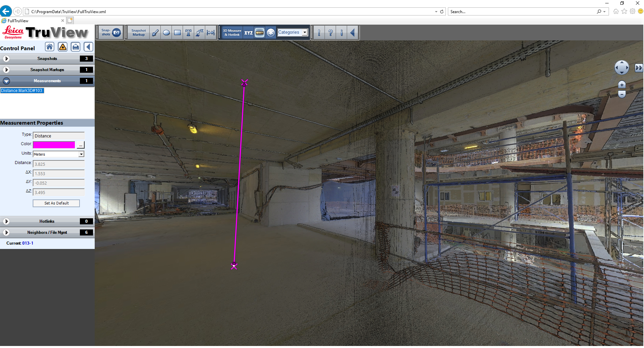
Task: Click the Set As Default button
Action: (x=56, y=203)
